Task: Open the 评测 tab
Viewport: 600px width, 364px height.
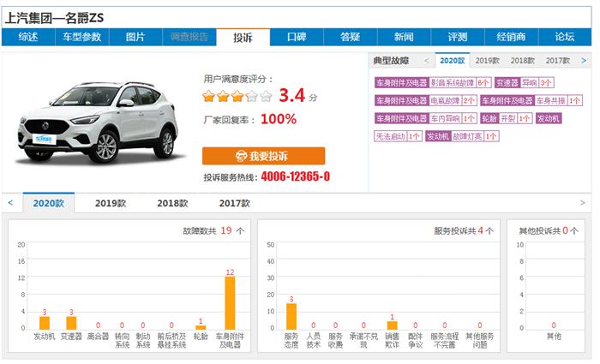Action: [458, 37]
